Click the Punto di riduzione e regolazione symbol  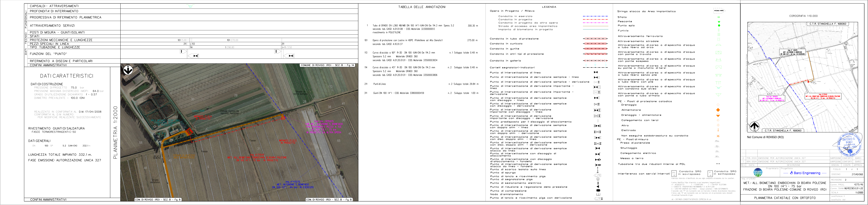(x=598, y=186)
